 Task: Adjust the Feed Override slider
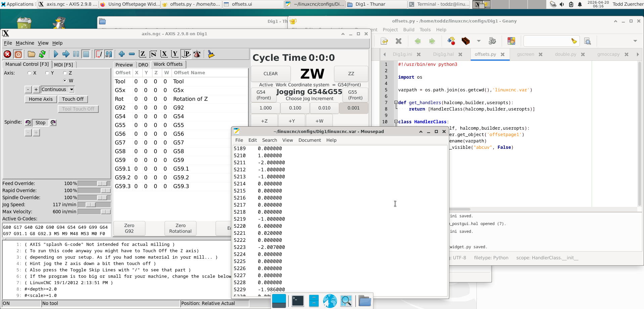pyautogui.click(x=102, y=183)
